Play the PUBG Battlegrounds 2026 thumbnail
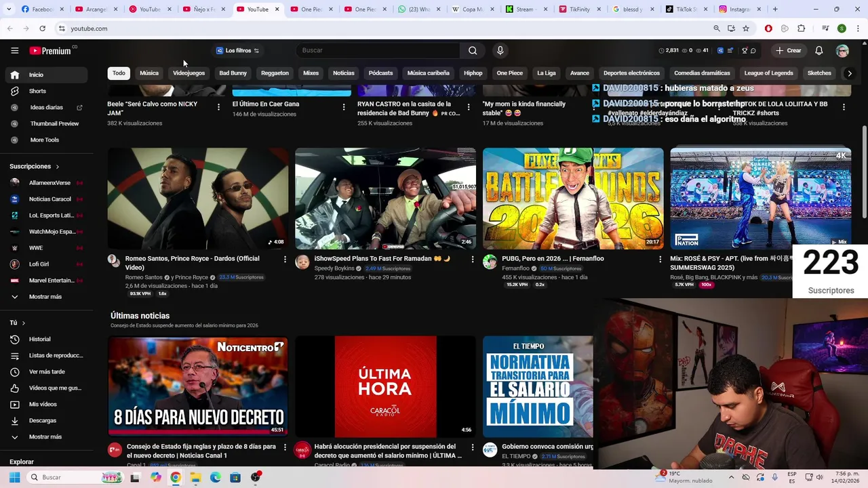 pos(573,199)
